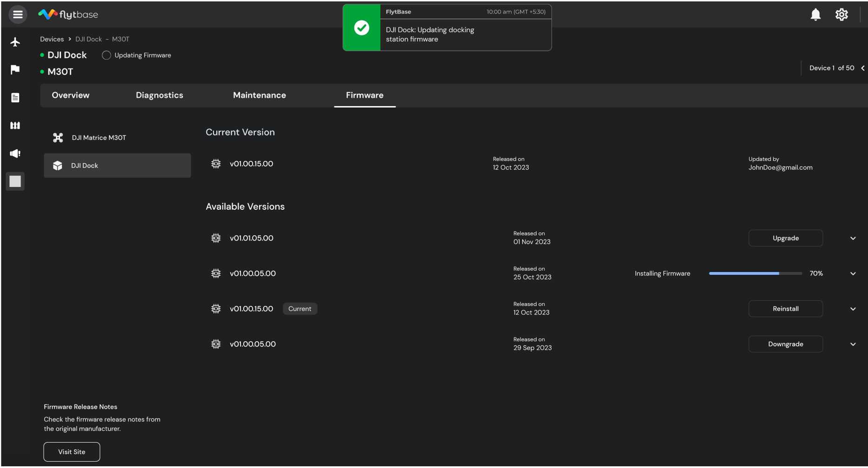Click the green checkmark on the notification toast
This screenshot has width=868, height=468.
[x=362, y=28]
